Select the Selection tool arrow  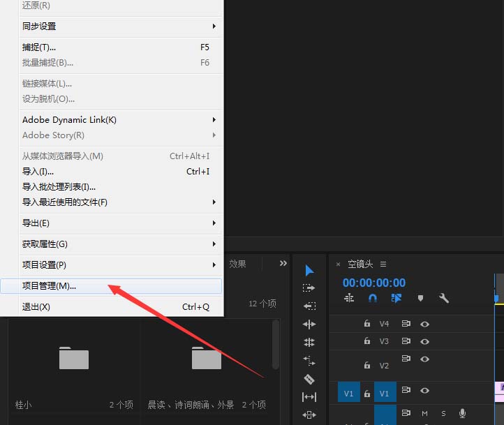click(x=309, y=271)
